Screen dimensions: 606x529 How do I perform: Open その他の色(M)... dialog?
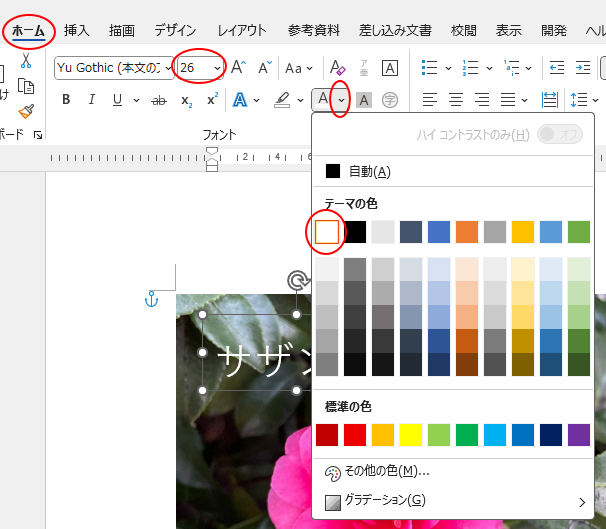[x=453, y=472]
